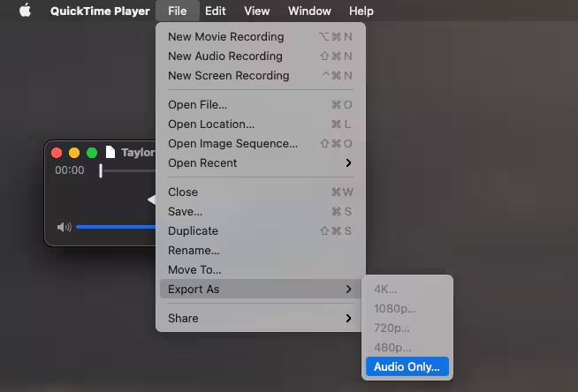Choose Save… from the File menu
Viewport: 578px width, 392px height.
[260, 212]
